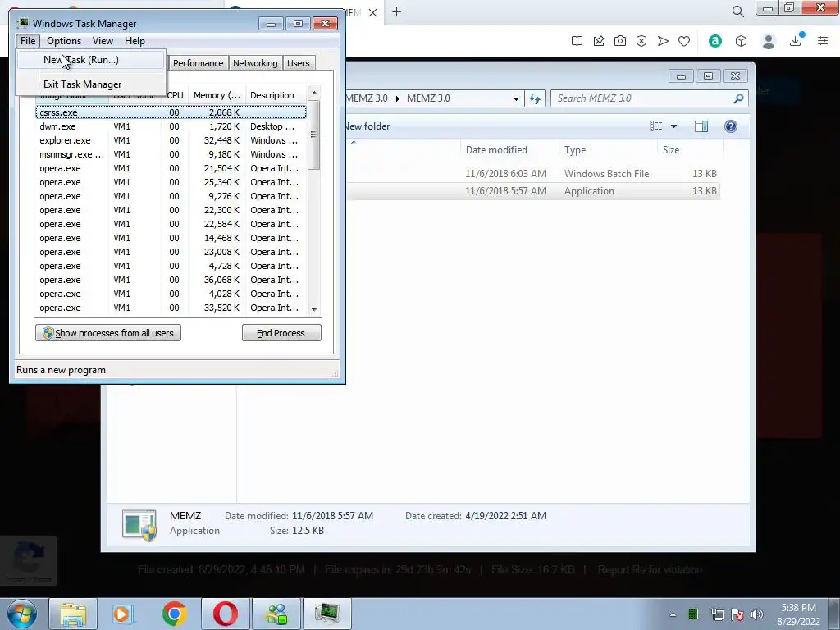The height and width of the screenshot is (630, 840).
Task: Toggle the Explorer preview pane icon
Action: (701, 126)
